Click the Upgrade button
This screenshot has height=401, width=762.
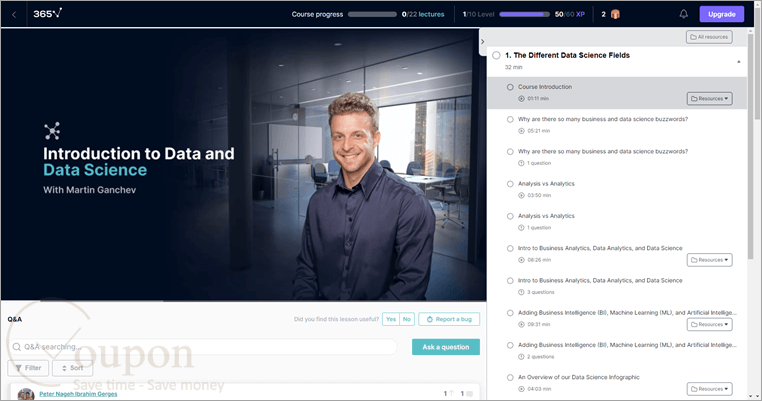[722, 14]
